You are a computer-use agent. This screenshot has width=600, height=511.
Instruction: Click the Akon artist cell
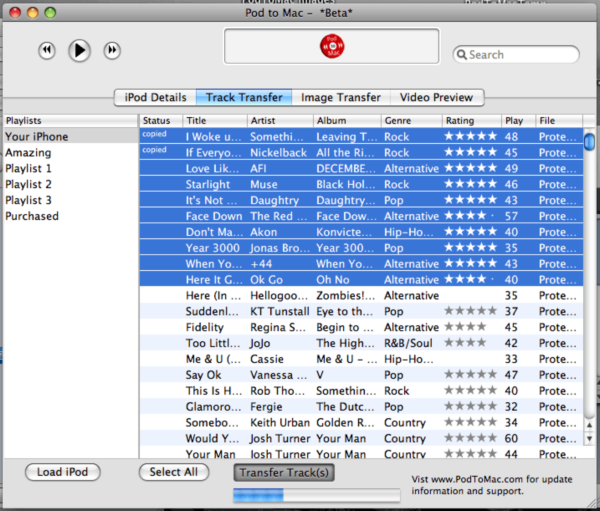[263, 232]
